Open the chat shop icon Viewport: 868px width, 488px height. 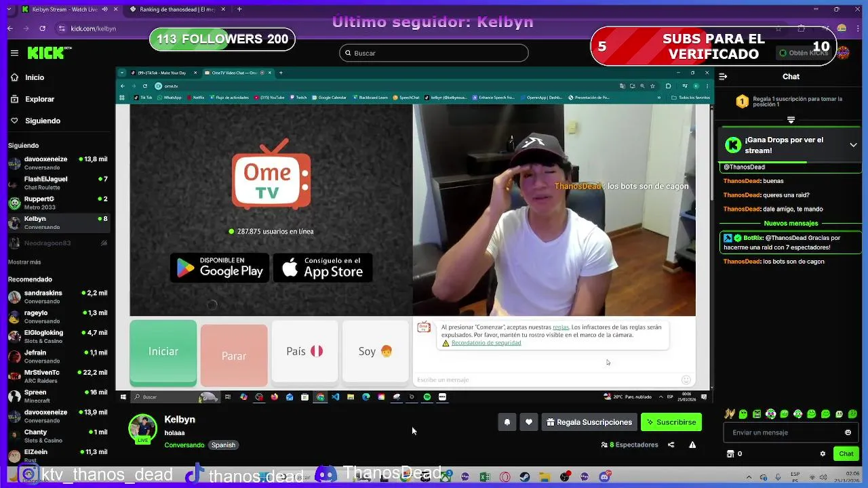pos(730,454)
